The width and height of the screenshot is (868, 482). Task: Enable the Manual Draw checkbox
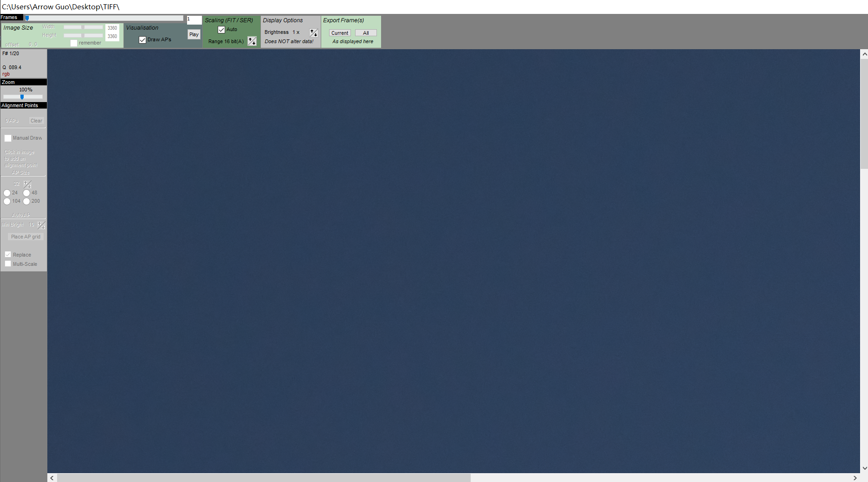(x=8, y=138)
